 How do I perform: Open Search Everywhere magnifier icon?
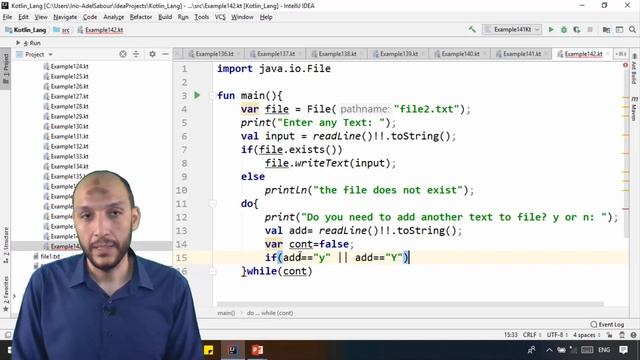click(632, 29)
